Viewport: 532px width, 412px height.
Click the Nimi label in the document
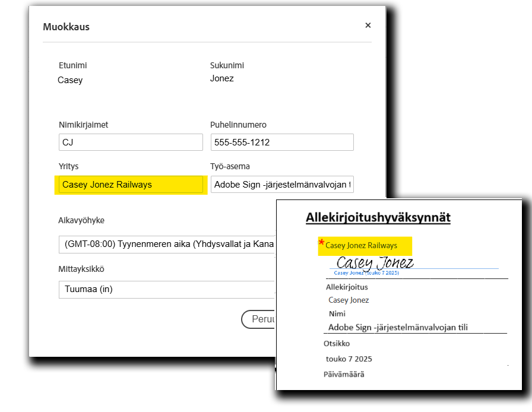tap(337, 313)
